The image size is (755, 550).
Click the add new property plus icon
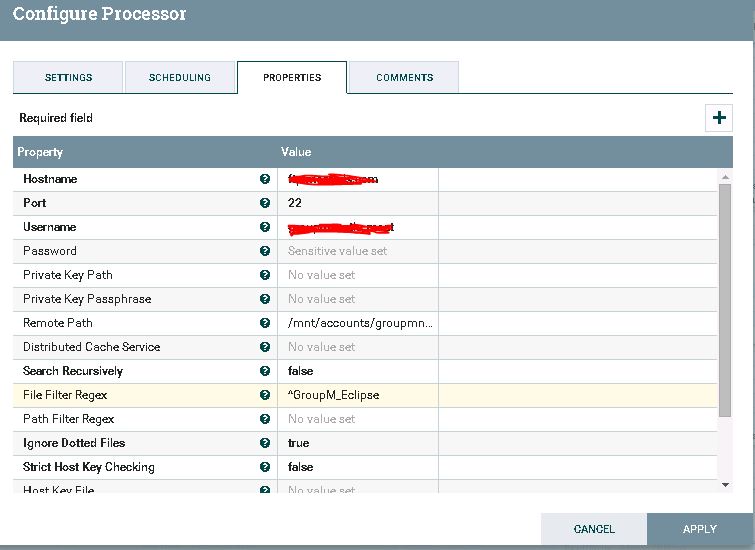coord(719,118)
